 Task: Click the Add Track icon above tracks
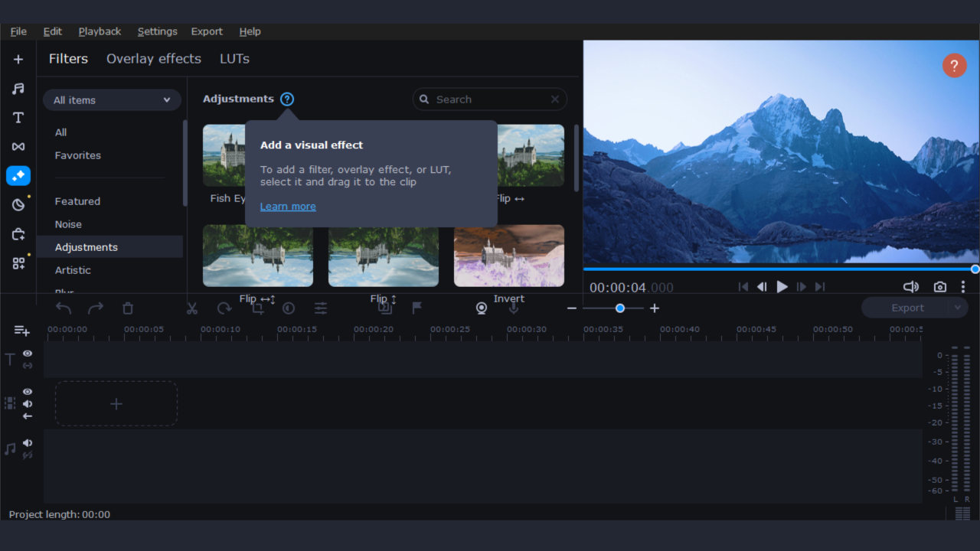21,331
